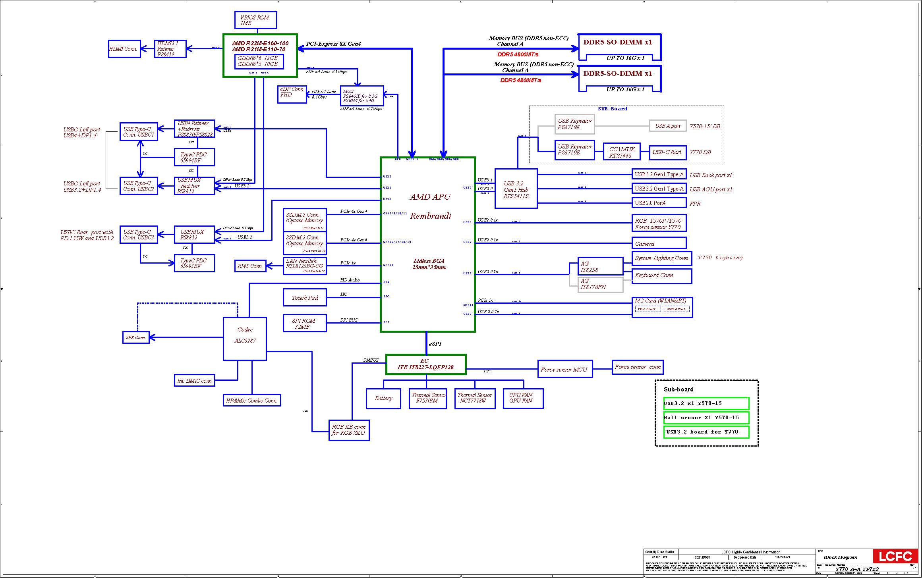Click the LCFC logo in title block
Viewport: 924px width, 578px height.
(x=895, y=556)
